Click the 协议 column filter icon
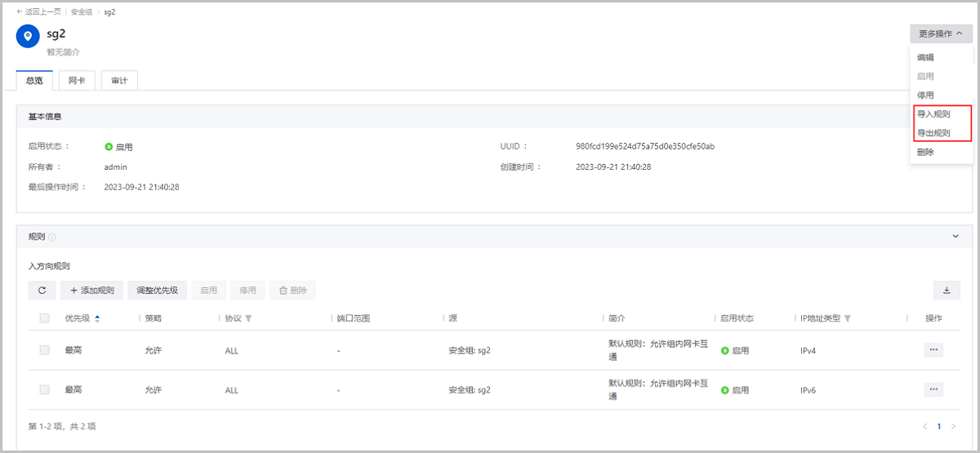The height and width of the screenshot is (453, 980). pos(248,318)
